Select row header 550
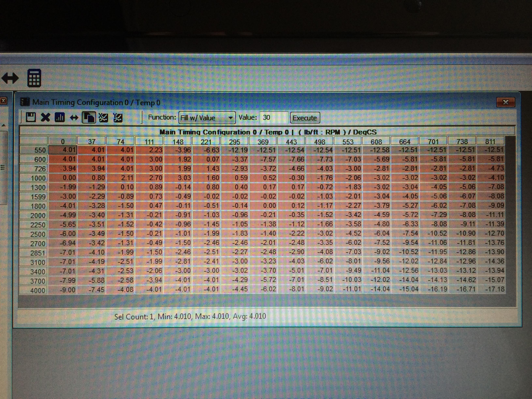 (34, 150)
